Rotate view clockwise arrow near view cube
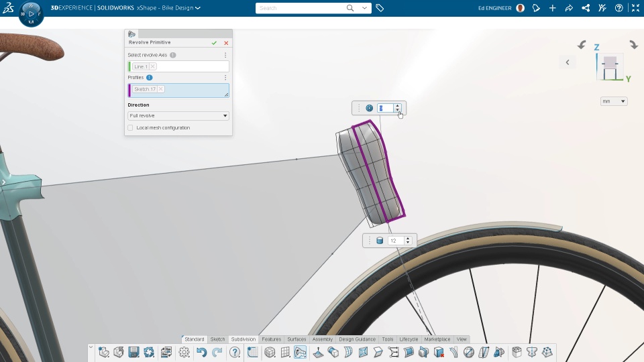The height and width of the screenshot is (362, 644). tap(634, 44)
